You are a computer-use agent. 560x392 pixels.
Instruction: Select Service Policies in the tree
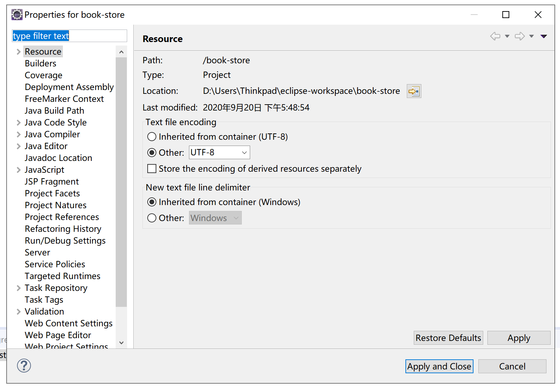pyautogui.click(x=55, y=264)
